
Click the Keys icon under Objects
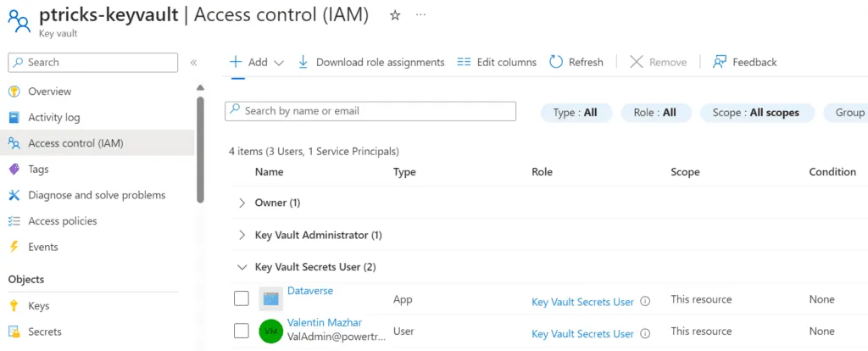(14, 305)
